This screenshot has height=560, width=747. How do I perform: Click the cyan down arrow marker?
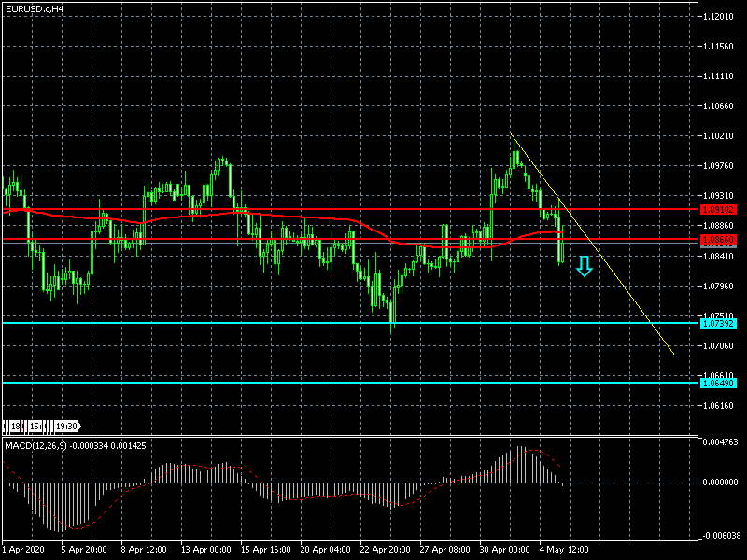point(584,267)
